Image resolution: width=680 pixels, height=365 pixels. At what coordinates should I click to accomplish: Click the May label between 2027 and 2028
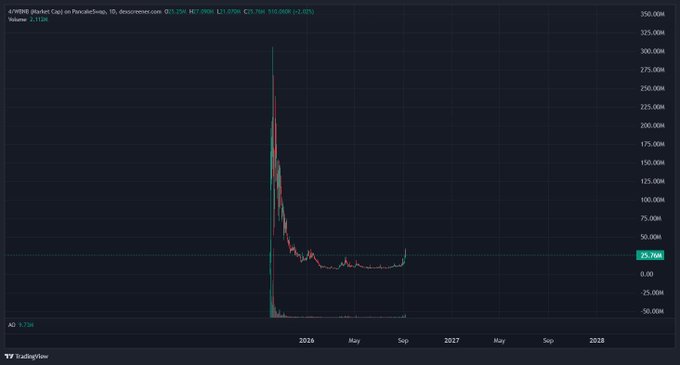[x=499, y=341]
